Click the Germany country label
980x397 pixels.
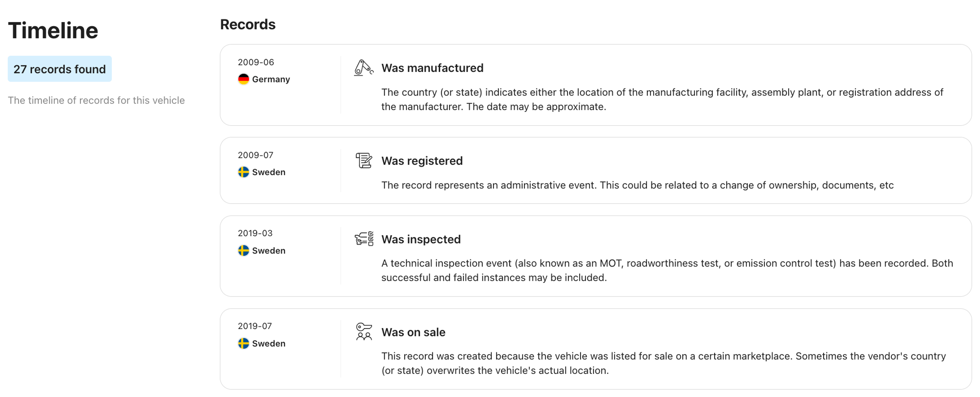tap(271, 79)
